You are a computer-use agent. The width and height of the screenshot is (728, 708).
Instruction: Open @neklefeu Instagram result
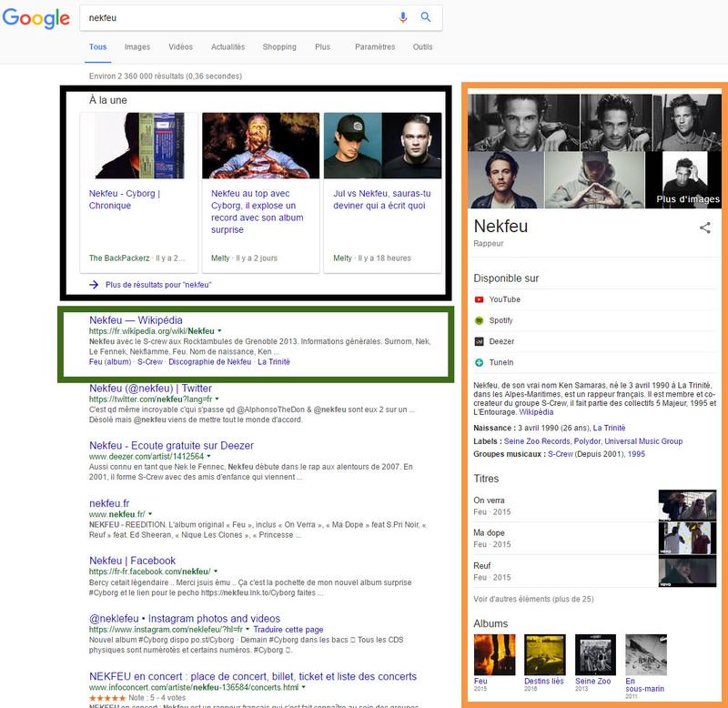(185, 619)
